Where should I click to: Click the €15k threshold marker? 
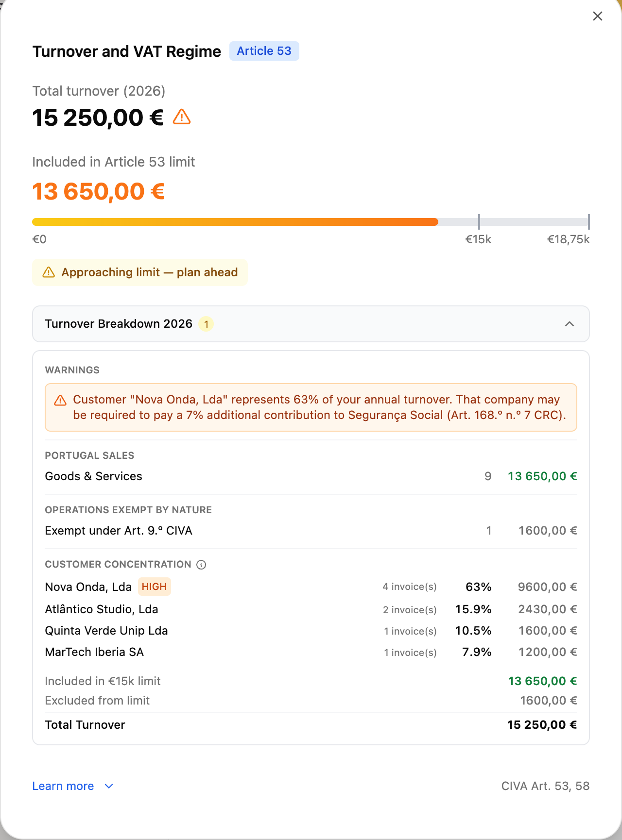pyautogui.click(x=479, y=222)
